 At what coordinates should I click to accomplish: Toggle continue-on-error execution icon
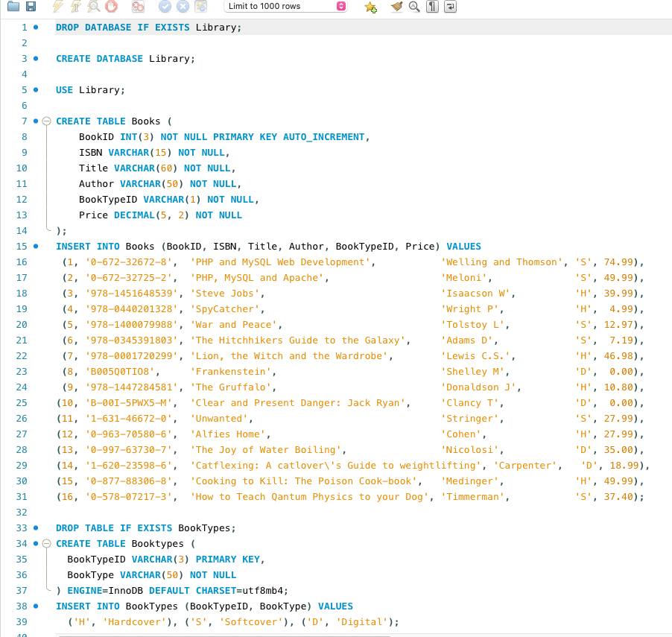pyautogui.click(x=138, y=6)
